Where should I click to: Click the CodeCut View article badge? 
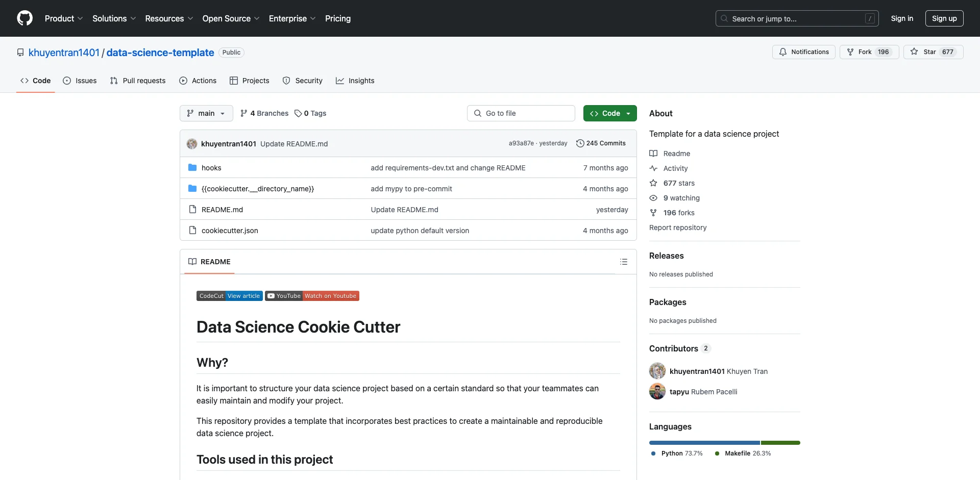click(230, 296)
